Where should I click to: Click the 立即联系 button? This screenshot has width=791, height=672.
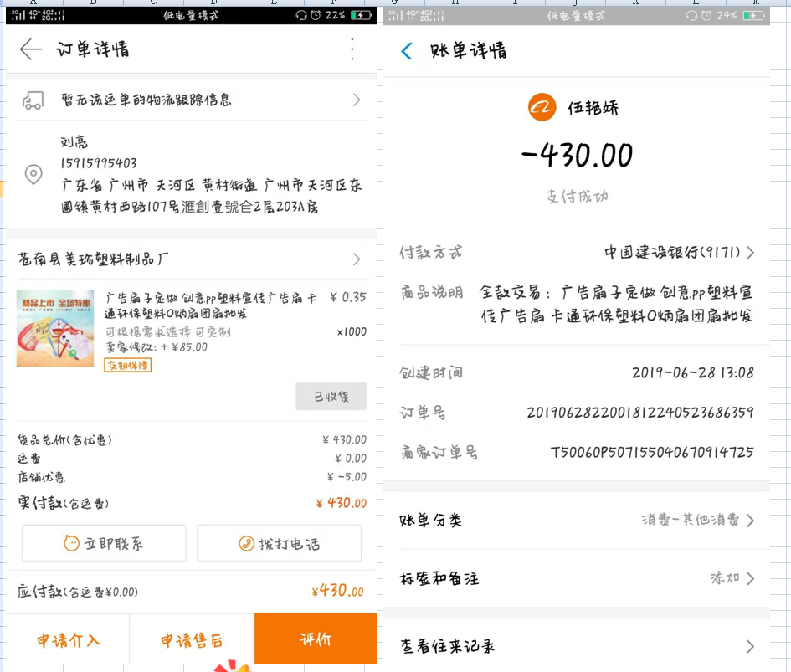tap(104, 543)
